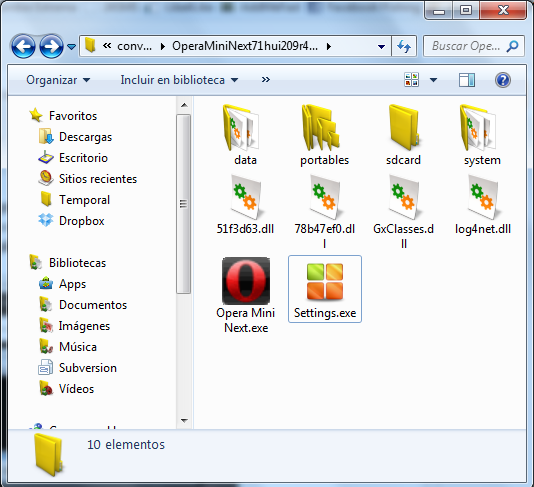Maximize the Explorer window

[x=466, y=10]
